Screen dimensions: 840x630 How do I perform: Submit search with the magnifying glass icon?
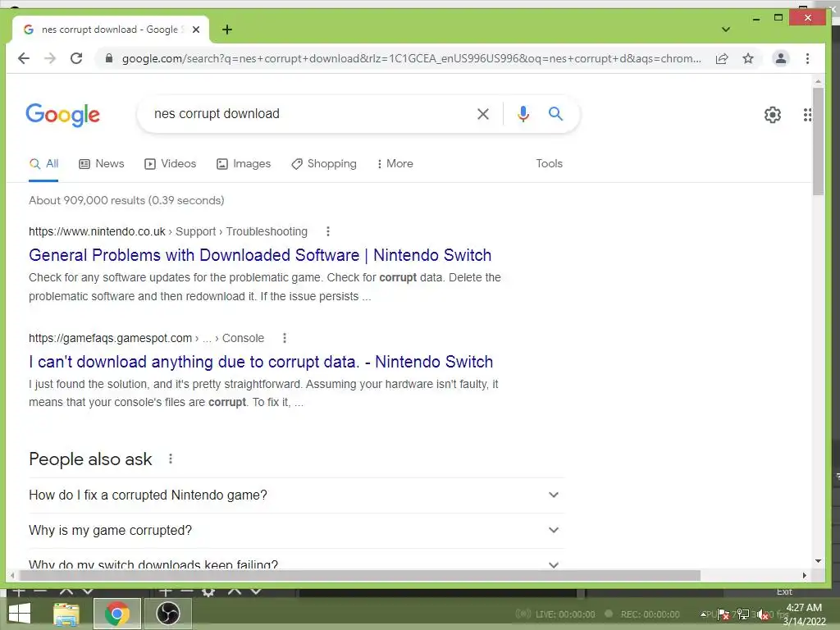pyautogui.click(x=555, y=113)
